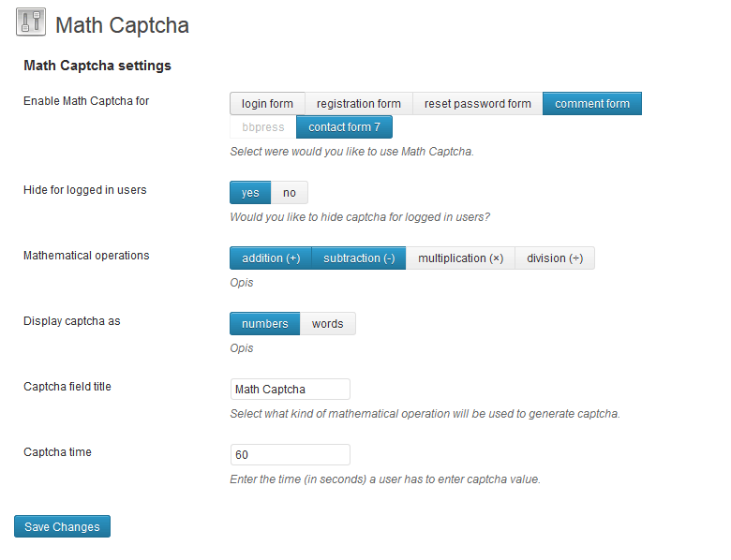The image size is (731, 560).
Task: Toggle the addition (+) operation
Action: click(x=271, y=258)
